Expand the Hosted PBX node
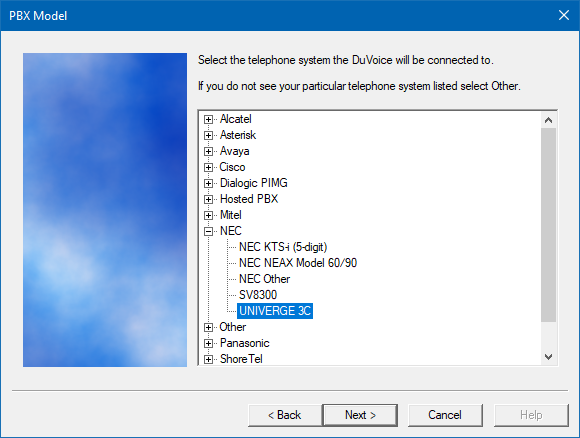580x438 pixels. pyautogui.click(x=208, y=199)
